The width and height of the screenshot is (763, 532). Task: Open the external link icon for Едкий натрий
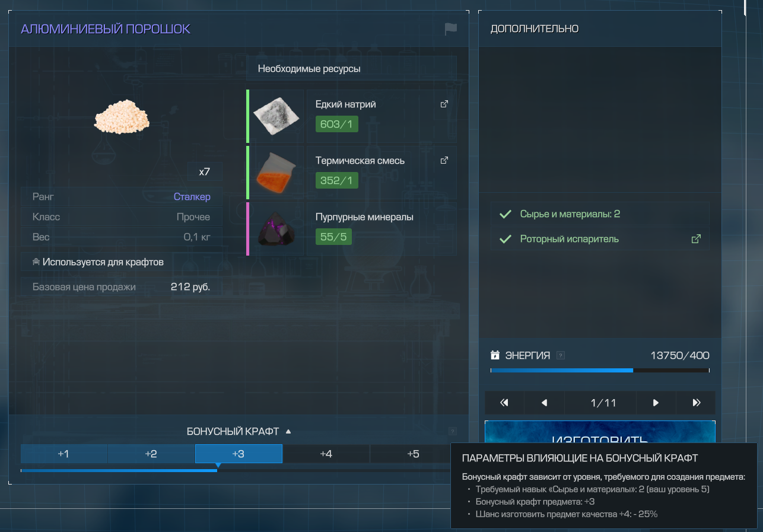tap(444, 104)
